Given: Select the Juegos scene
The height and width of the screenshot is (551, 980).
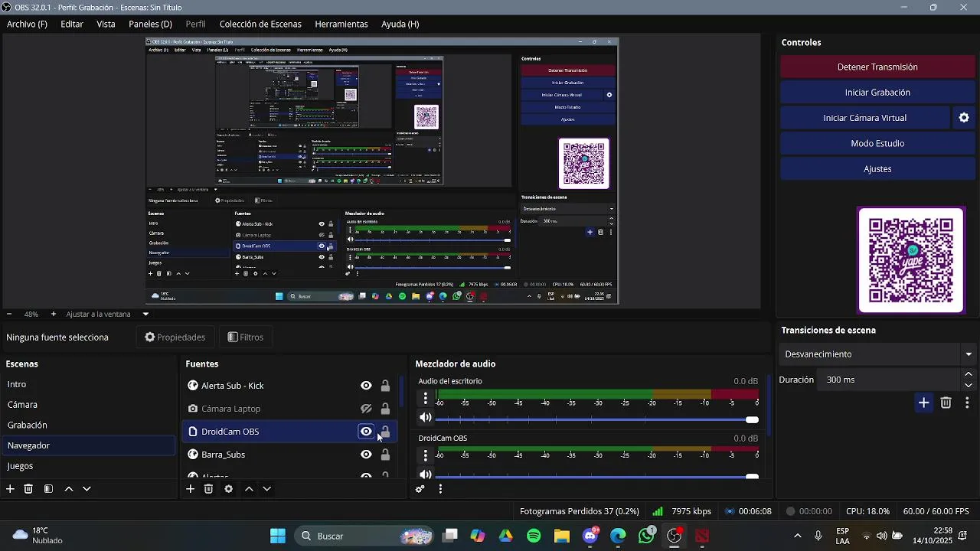Looking at the screenshot, I should point(88,466).
